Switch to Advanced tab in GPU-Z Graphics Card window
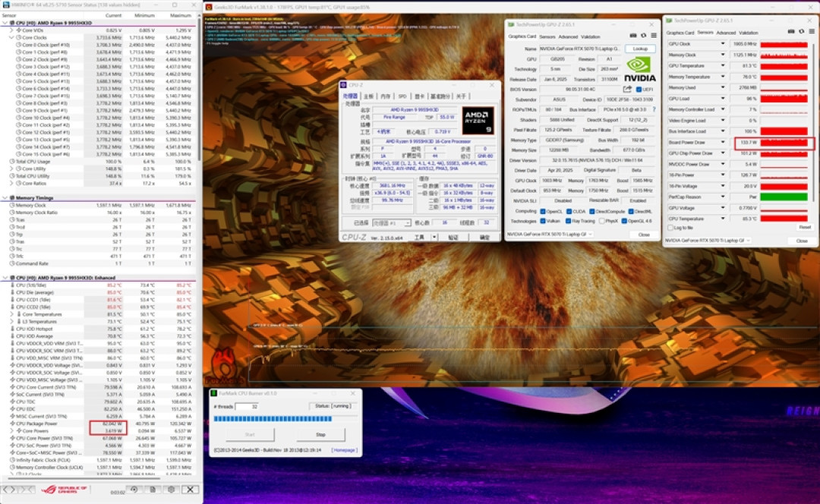This screenshot has height=504, width=820. point(568,36)
